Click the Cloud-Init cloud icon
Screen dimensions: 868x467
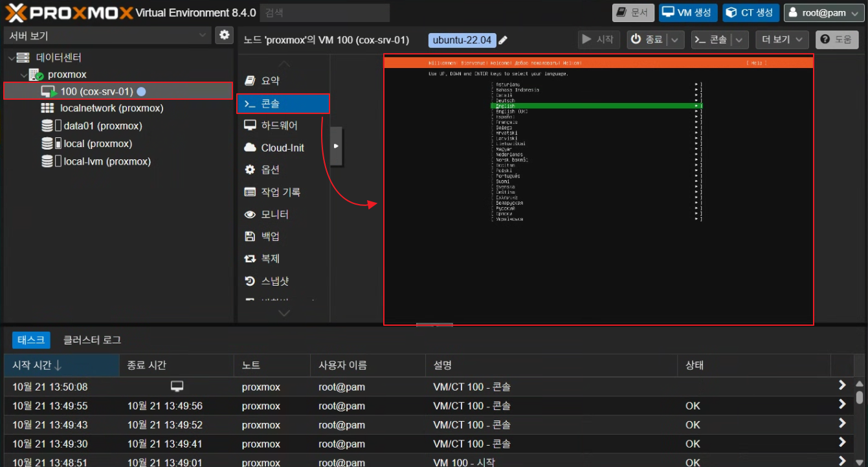pyautogui.click(x=250, y=148)
